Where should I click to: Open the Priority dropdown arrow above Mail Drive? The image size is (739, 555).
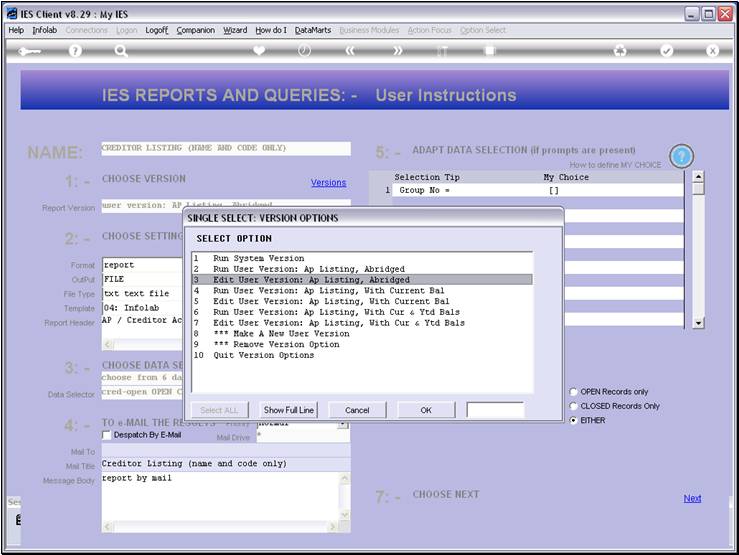[343, 424]
